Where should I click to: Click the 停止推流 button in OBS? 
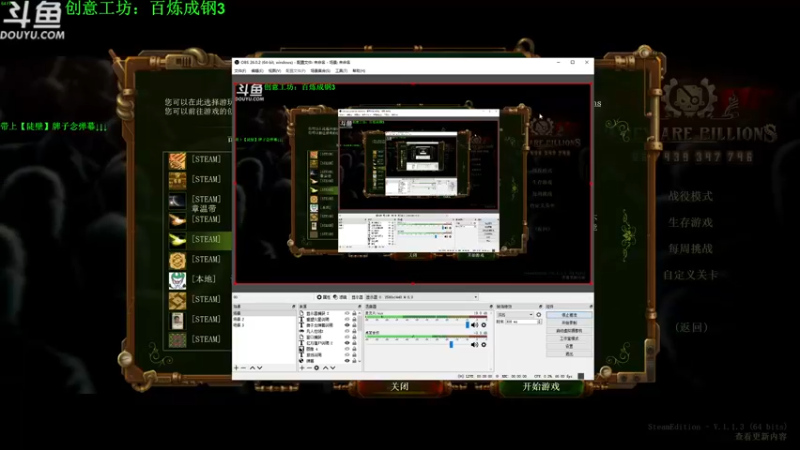point(569,315)
